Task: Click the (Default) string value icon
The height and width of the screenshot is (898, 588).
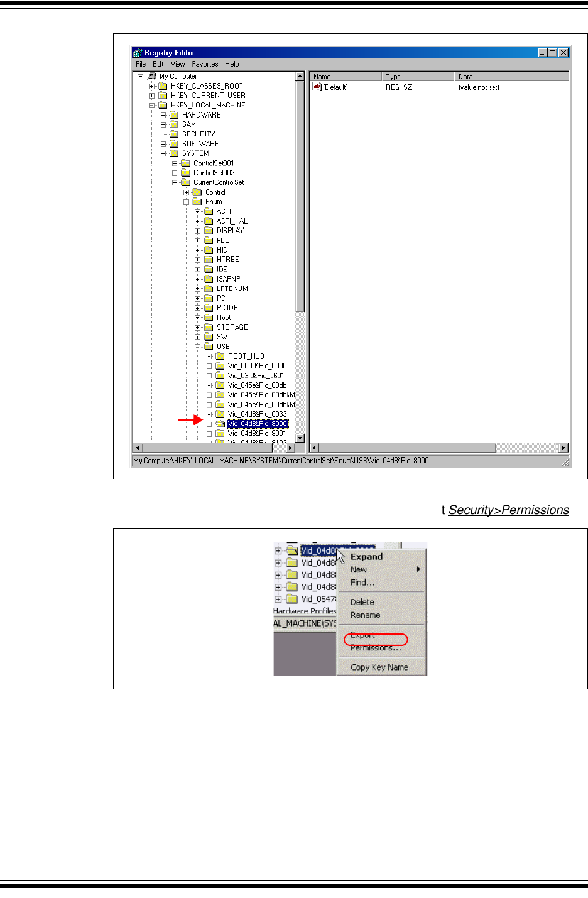Action: click(x=317, y=87)
